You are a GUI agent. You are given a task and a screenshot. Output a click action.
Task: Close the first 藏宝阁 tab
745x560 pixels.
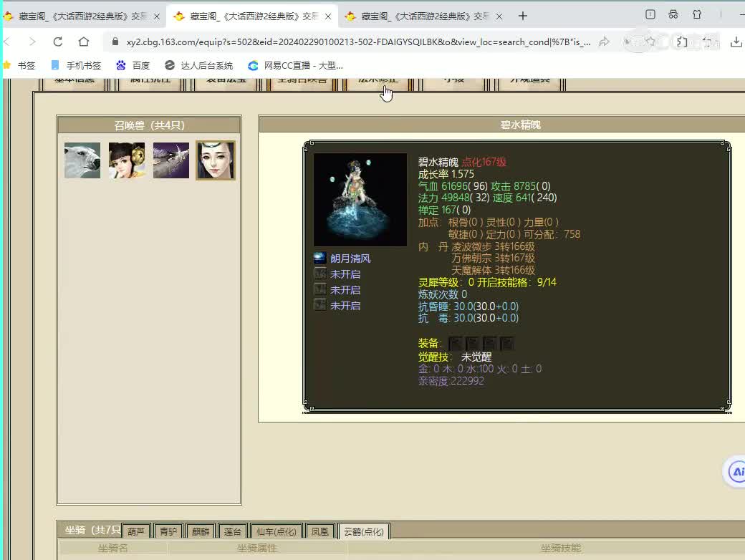pyautogui.click(x=157, y=16)
